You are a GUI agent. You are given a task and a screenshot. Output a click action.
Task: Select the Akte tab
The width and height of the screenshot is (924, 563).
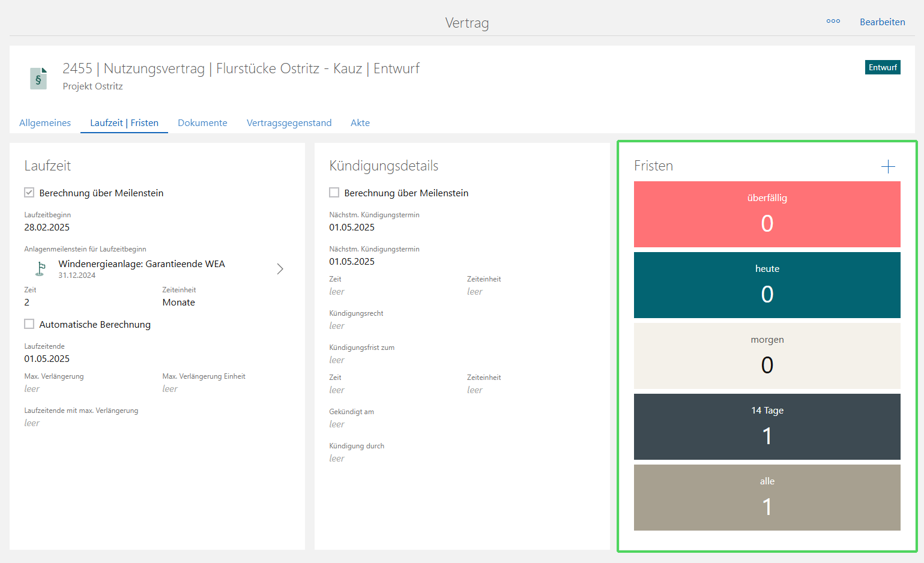tap(360, 123)
